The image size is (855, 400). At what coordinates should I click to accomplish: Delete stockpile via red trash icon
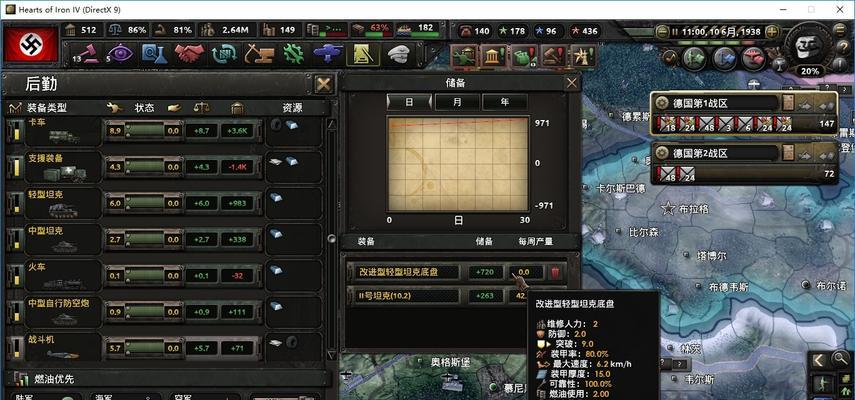[556, 272]
